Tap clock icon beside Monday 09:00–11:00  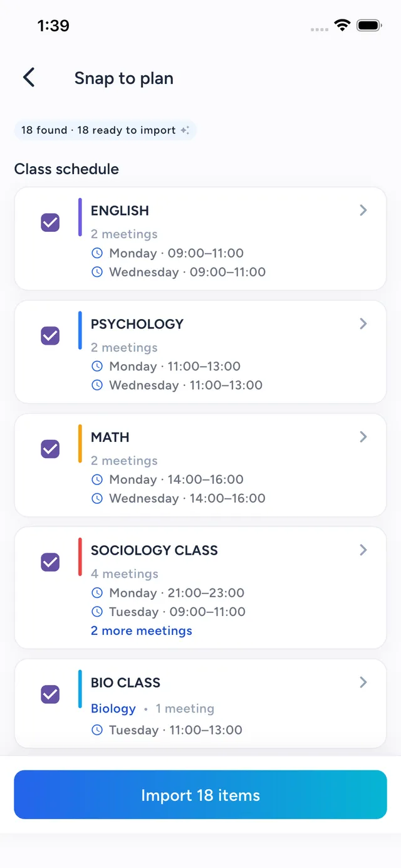point(97,253)
